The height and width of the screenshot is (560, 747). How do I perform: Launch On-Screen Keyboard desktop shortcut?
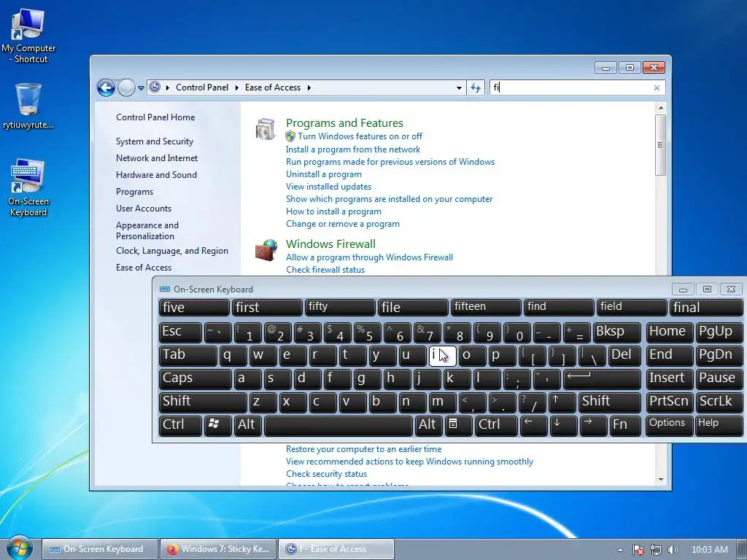pyautogui.click(x=28, y=187)
